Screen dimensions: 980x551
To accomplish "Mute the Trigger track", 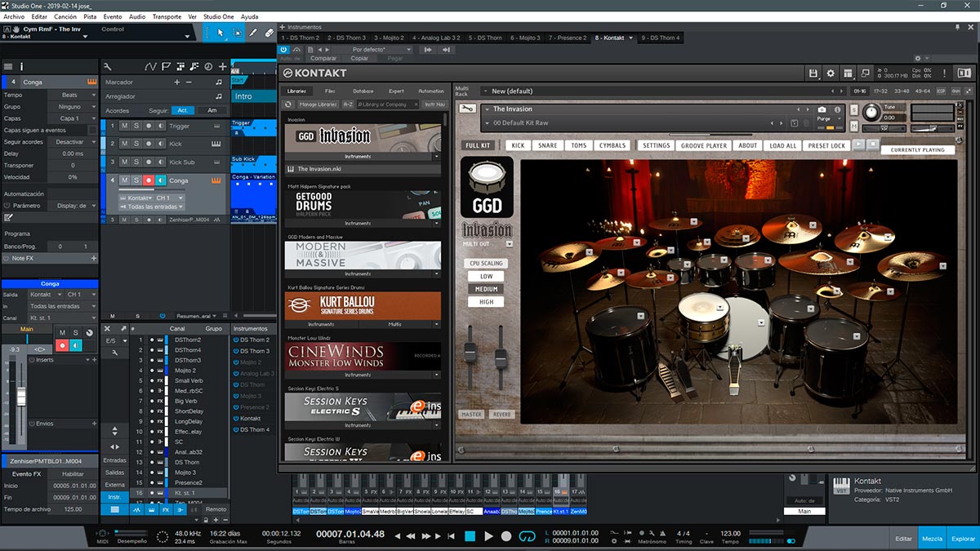I will 124,126.
